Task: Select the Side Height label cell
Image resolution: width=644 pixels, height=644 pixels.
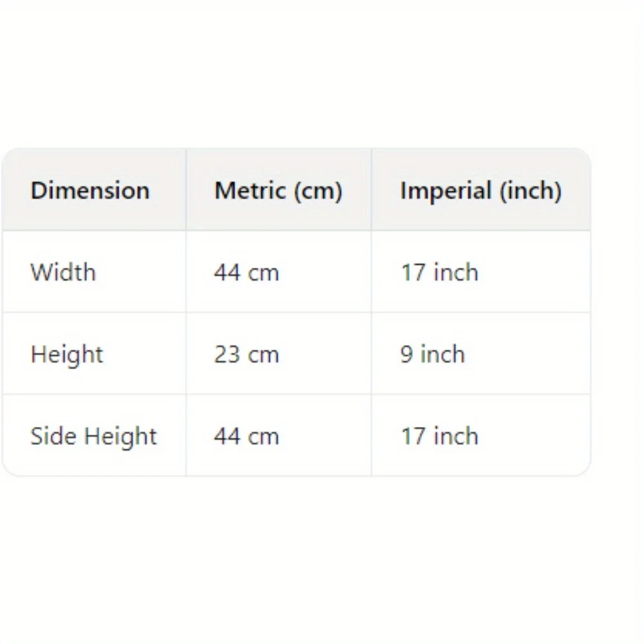Action: pyautogui.click(x=93, y=436)
